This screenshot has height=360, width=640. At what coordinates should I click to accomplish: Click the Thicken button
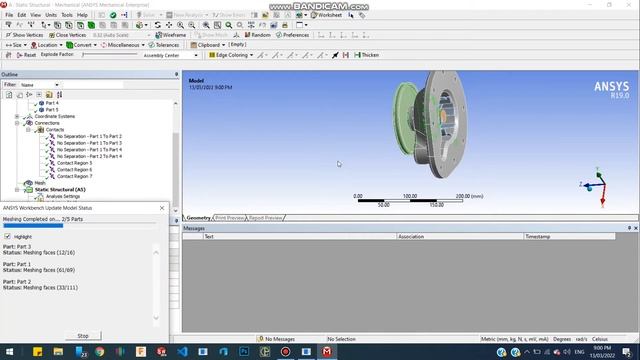[367, 55]
